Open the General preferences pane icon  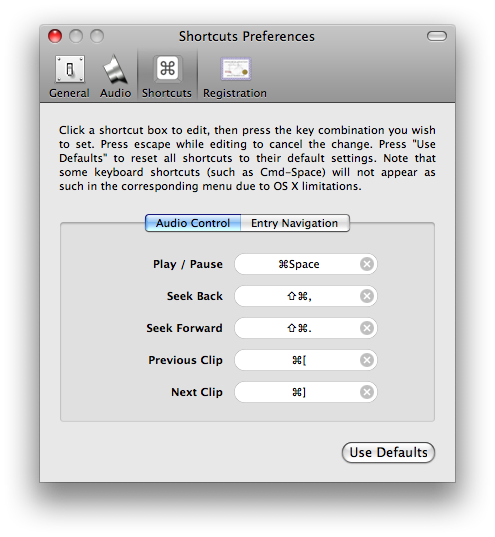70,70
